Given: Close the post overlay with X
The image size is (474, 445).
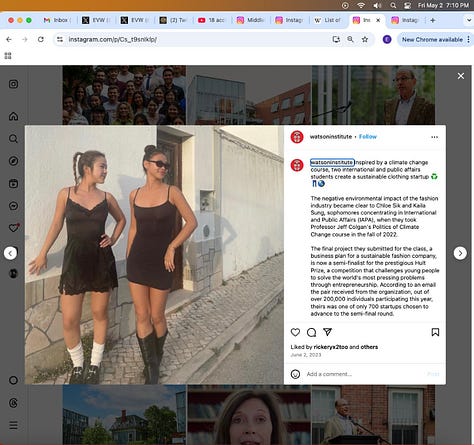Looking at the screenshot, I should (461, 76).
